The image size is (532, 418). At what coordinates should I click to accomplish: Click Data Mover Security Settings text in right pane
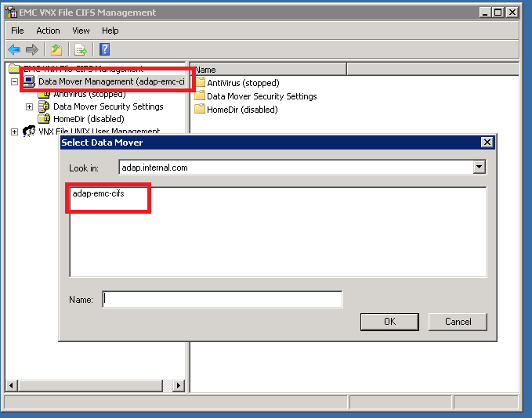[262, 96]
